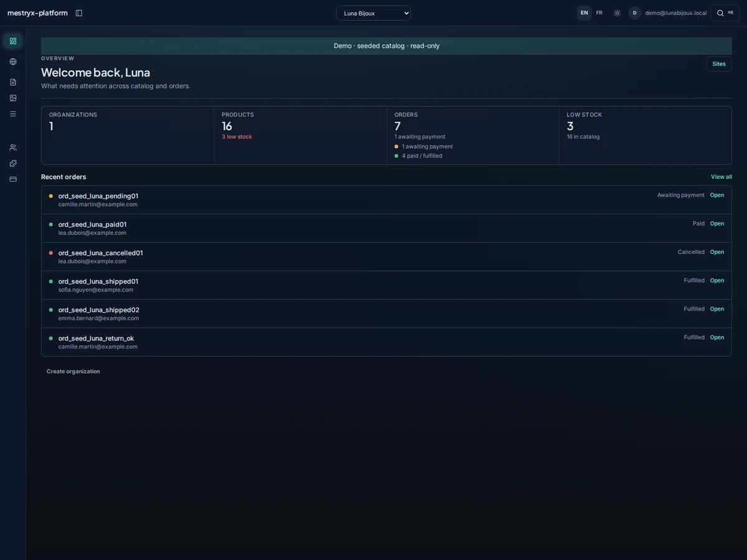Open the credit card billing icon
The width and height of the screenshot is (747, 560).
pos(13,179)
